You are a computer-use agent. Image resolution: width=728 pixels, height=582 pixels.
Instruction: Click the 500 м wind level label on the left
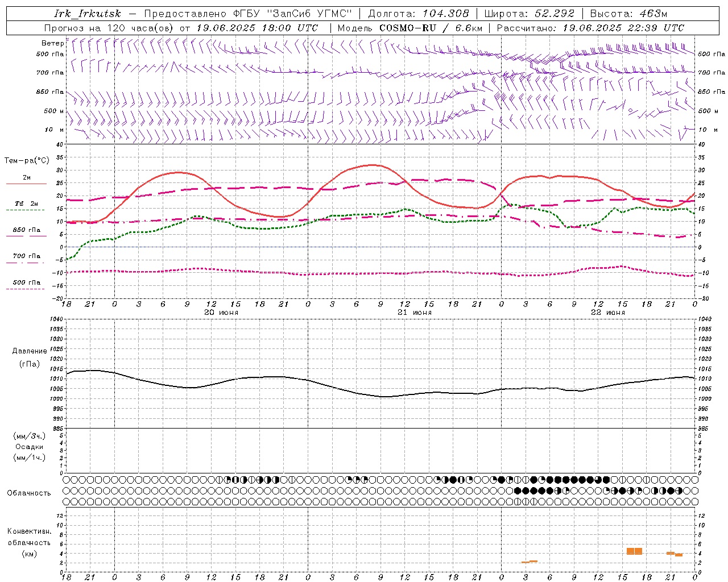[x=54, y=111]
